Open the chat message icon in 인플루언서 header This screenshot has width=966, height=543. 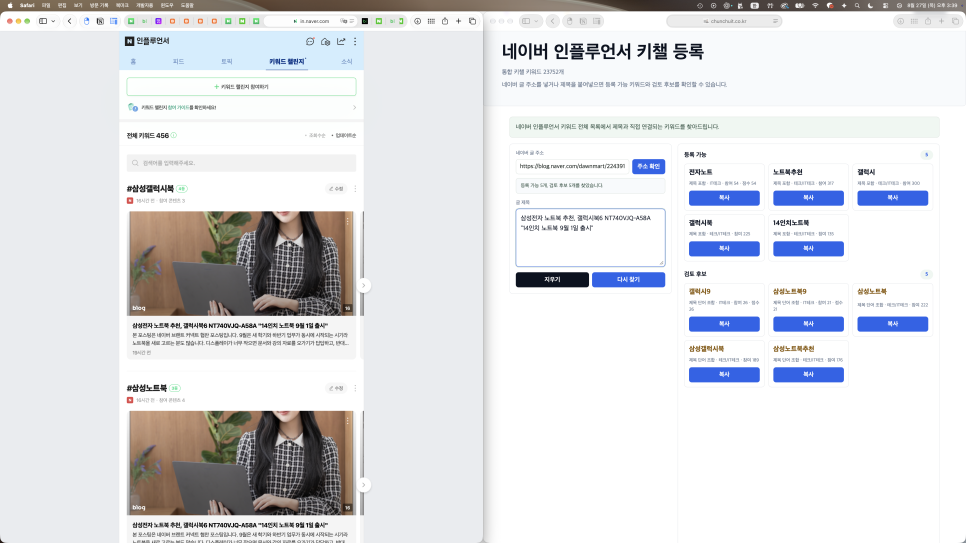tap(310, 41)
